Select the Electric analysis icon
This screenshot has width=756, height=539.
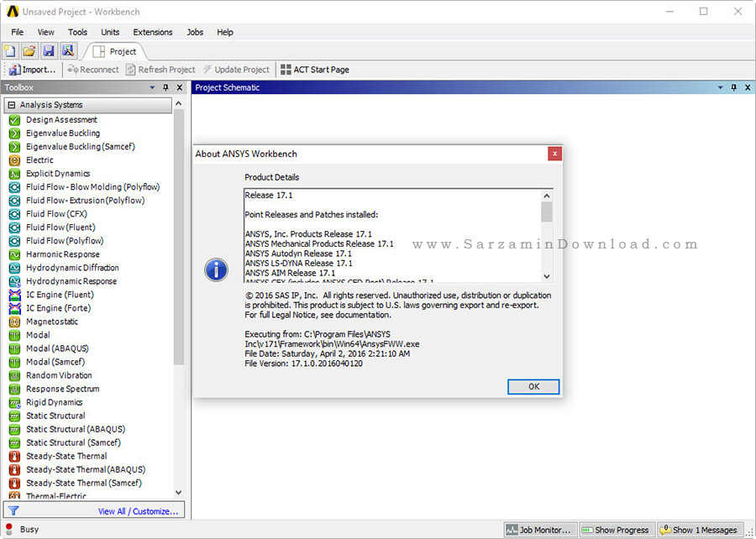pos(14,160)
